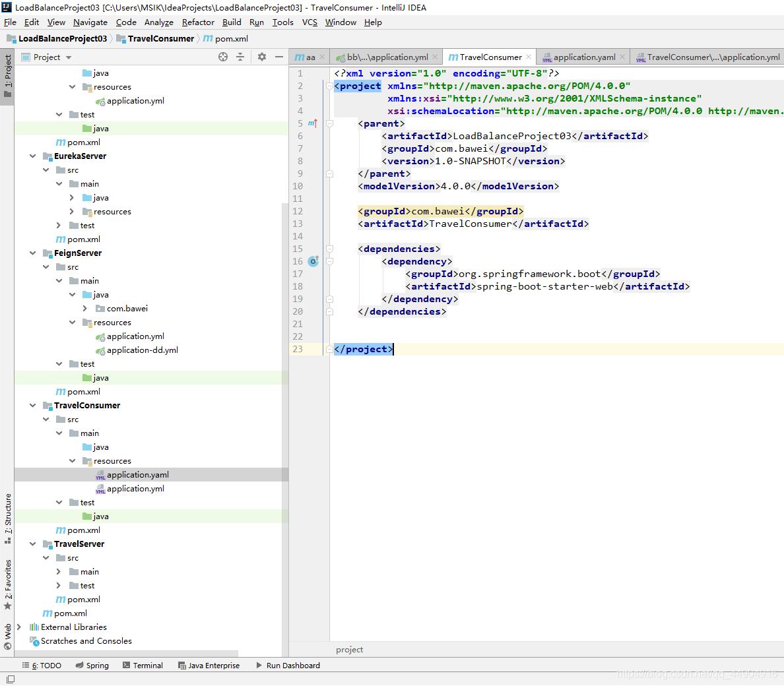Screen dimensions: 784x686
Task: Close the application.yaml editor tab
Action: pyautogui.click(x=622, y=57)
